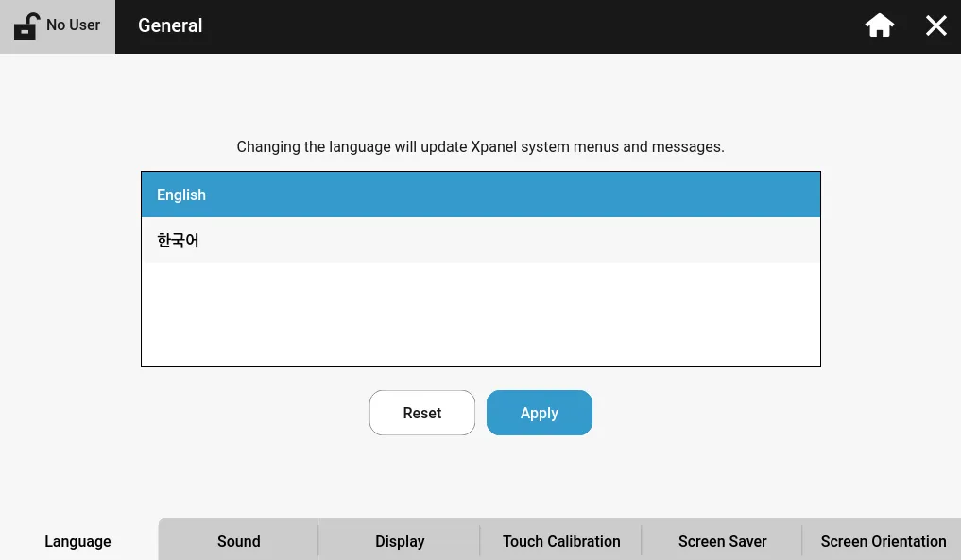
Task: Click divider between Sound and Display tabs
Action: pos(318,541)
